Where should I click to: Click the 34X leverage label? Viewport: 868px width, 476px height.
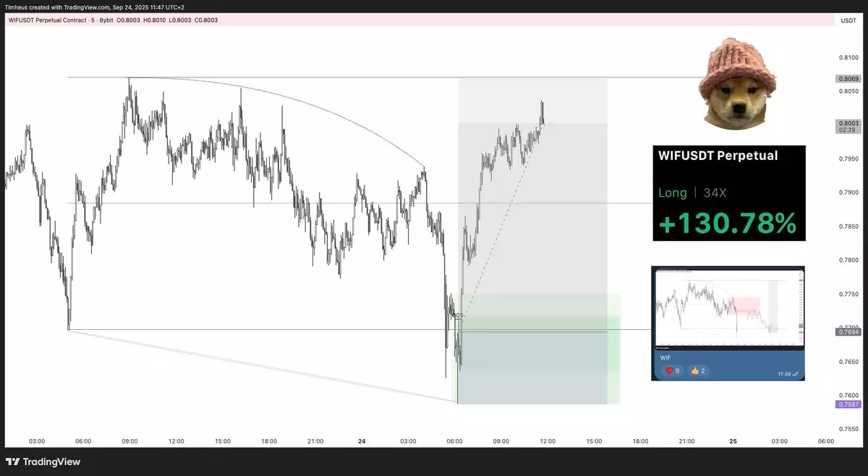pyautogui.click(x=718, y=193)
